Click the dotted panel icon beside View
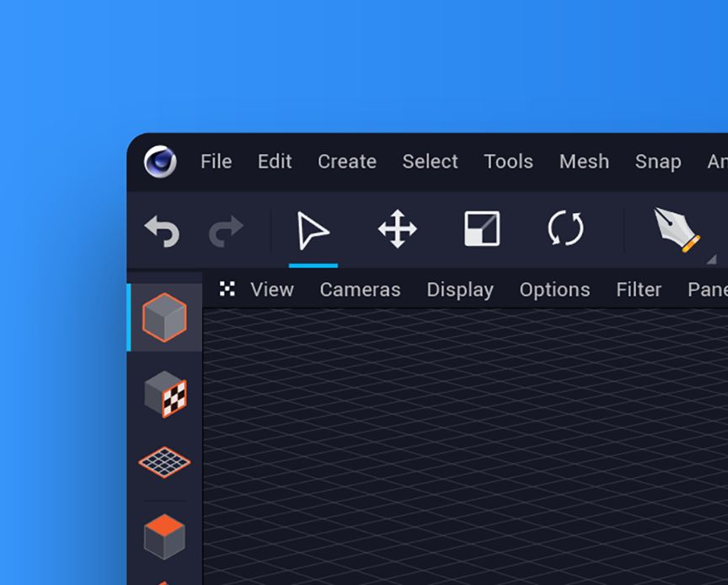The image size is (728, 585). (227, 289)
